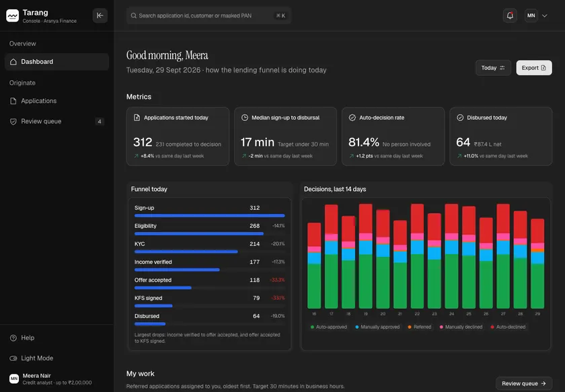Screen dimensions: 565x392
Task: Click the Disbursed funnel count 64
Action: coord(256,316)
